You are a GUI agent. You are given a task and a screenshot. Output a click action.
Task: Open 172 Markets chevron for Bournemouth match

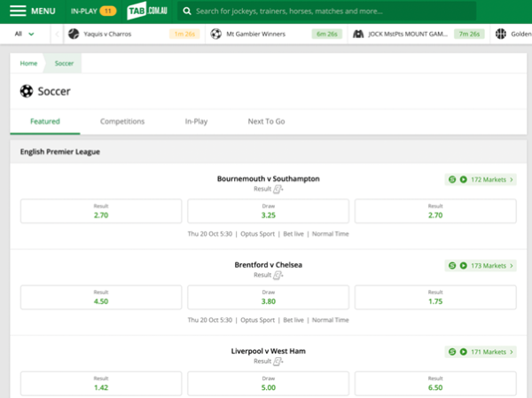click(x=512, y=179)
